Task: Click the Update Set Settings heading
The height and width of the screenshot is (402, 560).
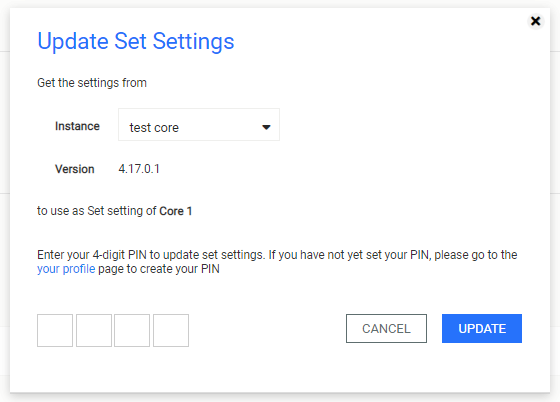Action: tap(136, 41)
